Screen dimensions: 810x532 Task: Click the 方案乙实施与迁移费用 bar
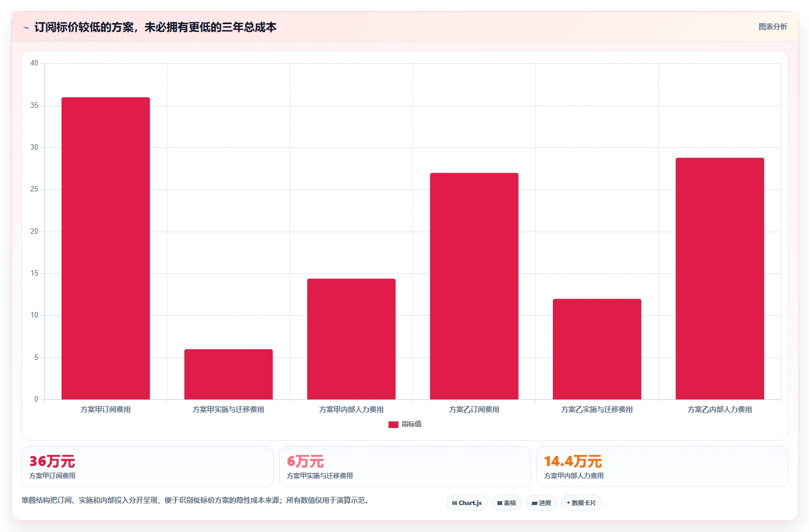[597, 349]
